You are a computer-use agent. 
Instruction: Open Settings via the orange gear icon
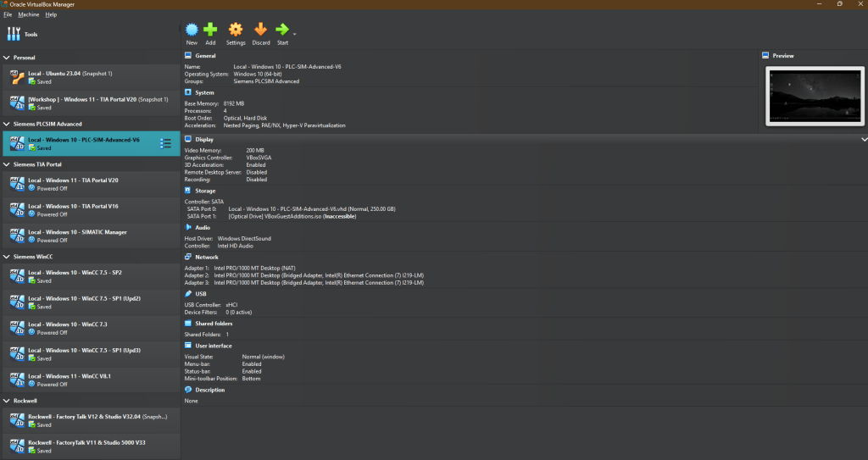pyautogui.click(x=236, y=30)
